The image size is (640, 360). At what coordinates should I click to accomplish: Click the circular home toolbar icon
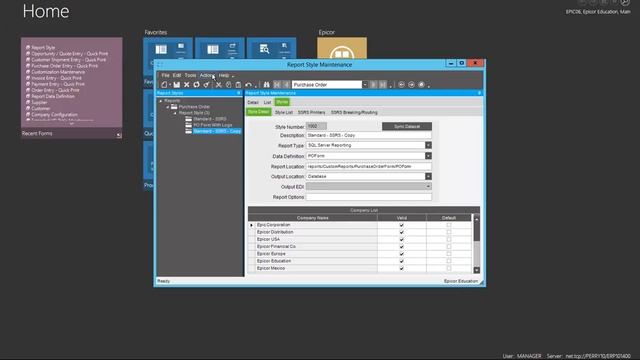coord(422,84)
